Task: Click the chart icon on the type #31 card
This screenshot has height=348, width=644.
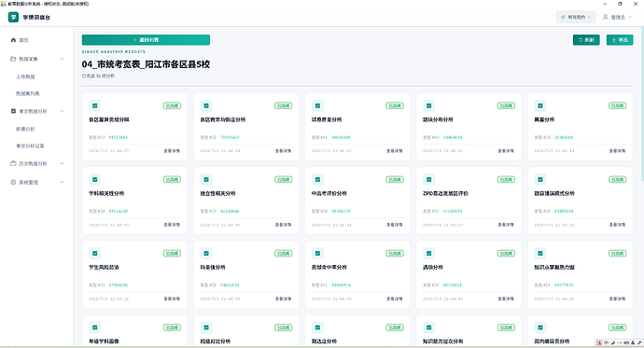Action: (x=317, y=254)
